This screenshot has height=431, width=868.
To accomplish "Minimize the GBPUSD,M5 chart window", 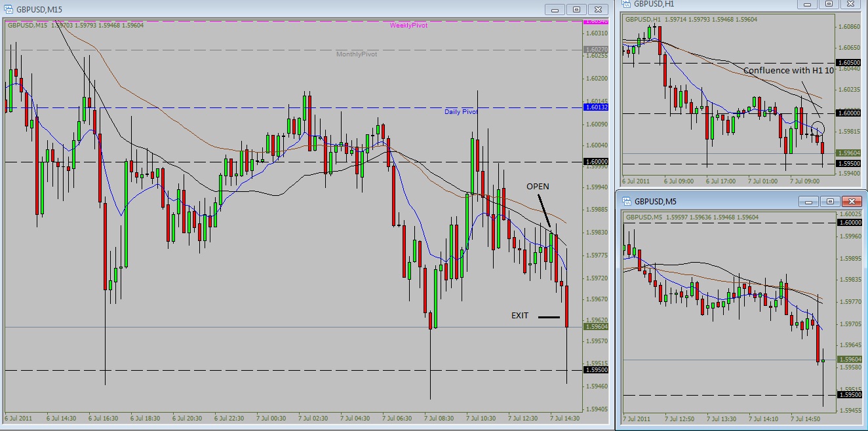I will (809, 201).
